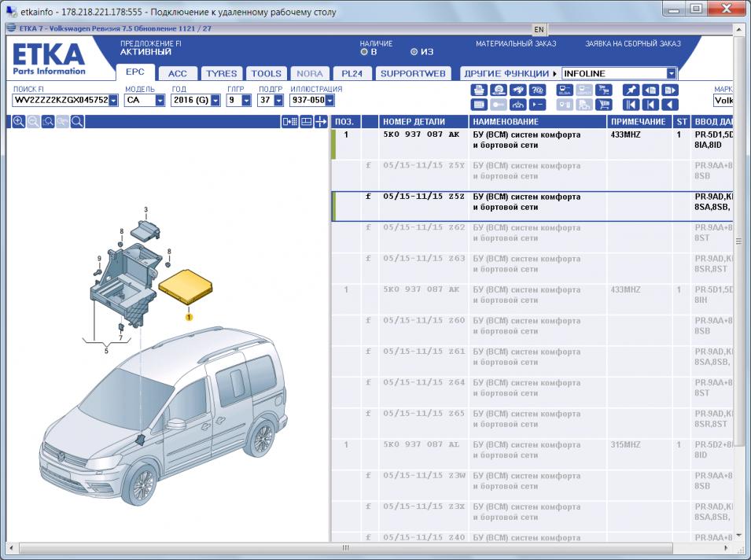Click the crossed arrows icon above illustration
Screen dimensions: 751x560
coord(320,122)
